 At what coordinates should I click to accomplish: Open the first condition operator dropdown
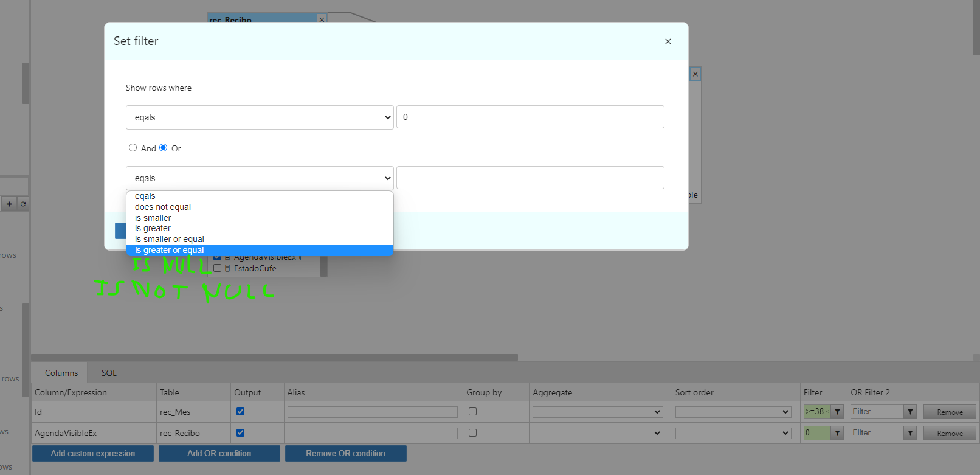click(x=260, y=117)
